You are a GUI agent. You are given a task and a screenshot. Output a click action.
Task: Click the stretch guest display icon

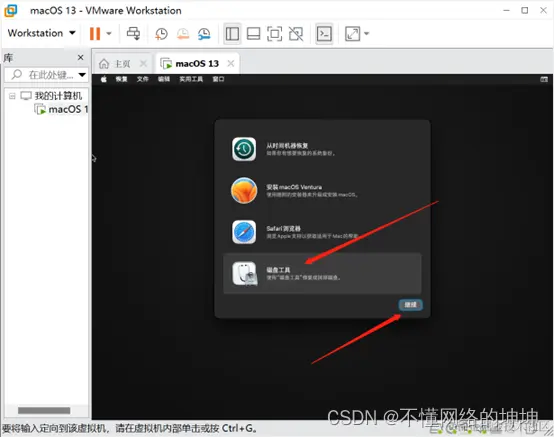[352, 34]
